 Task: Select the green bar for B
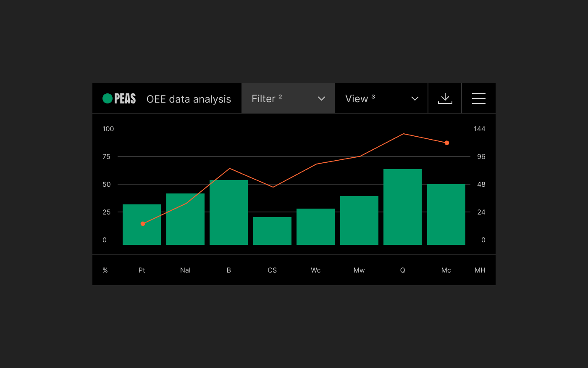pyautogui.click(x=228, y=212)
